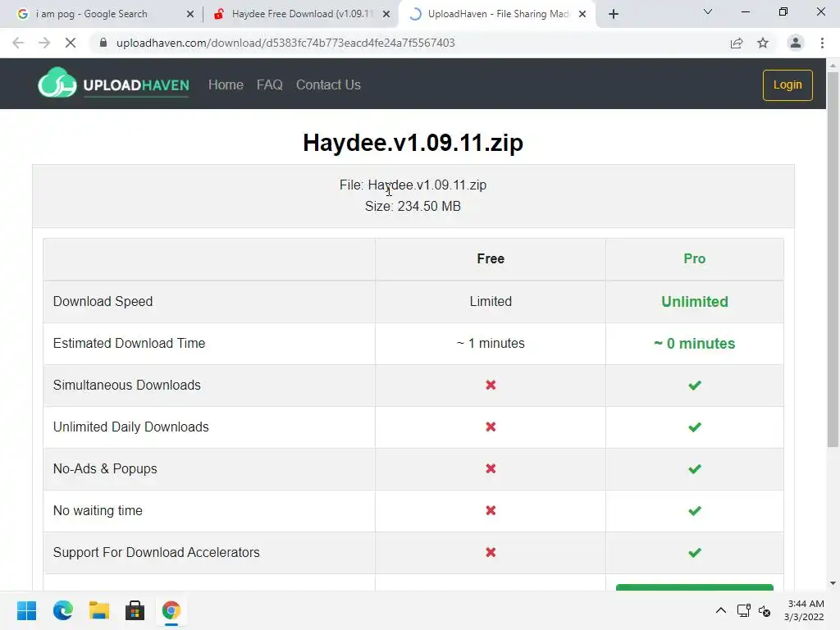This screenshot has height=630, width=840.
Task: Close the UploadHaven tab
Action: point(582,14)
